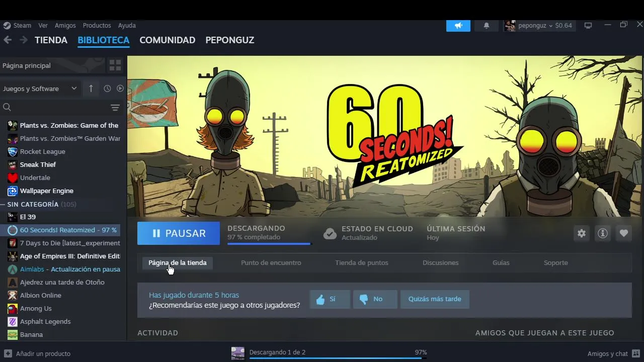Viewport: 644px width, 362px height.
Task: Go to the BIBLIOTECA tab
Action: click(104, 40)
